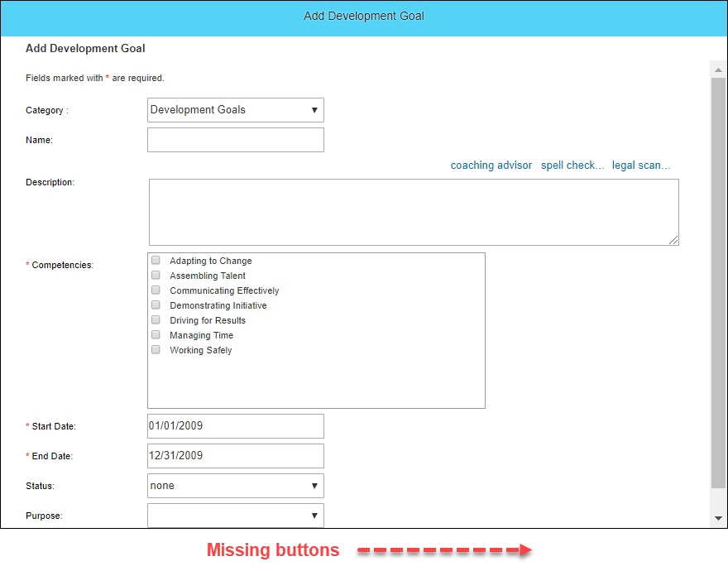Screen dimensions: 728x571
Task: Open the coaching advisor link
Action: [x=491, y=166]
